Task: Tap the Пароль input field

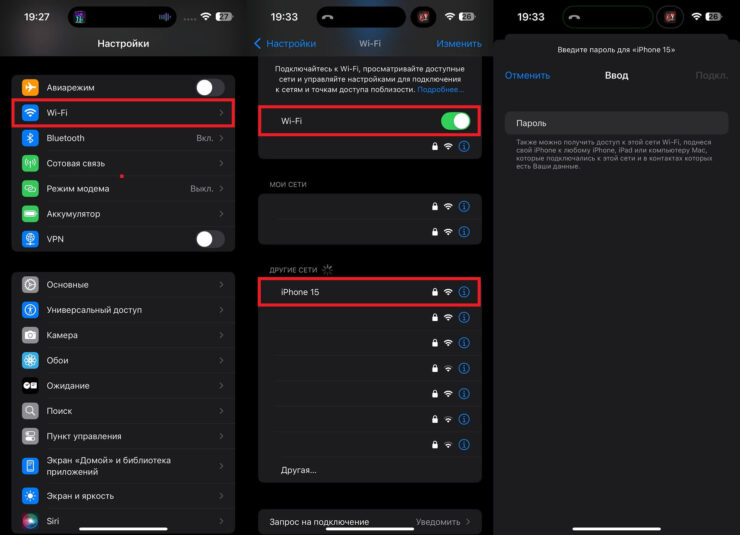Action: tap(615, 123)
